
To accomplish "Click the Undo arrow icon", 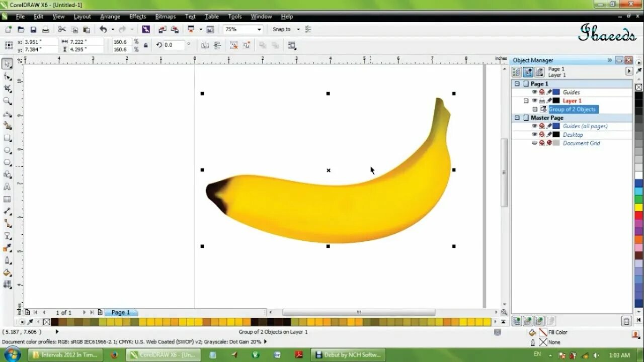I will (x=103, y=30).
